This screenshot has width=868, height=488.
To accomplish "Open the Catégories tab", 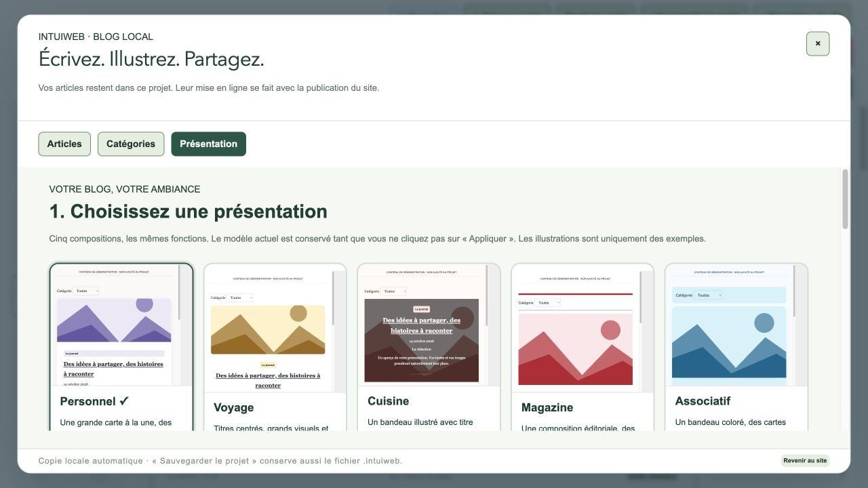I will 131,144.
